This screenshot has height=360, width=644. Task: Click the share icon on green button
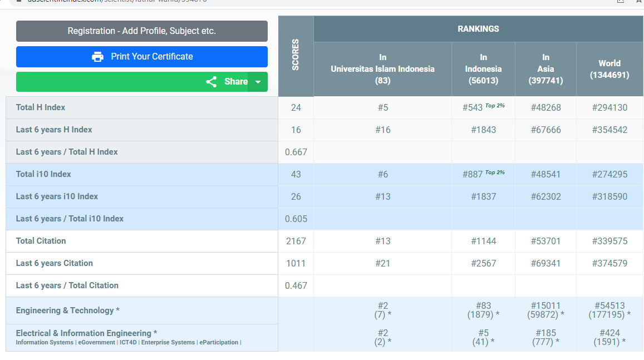(x=212, y=82)
